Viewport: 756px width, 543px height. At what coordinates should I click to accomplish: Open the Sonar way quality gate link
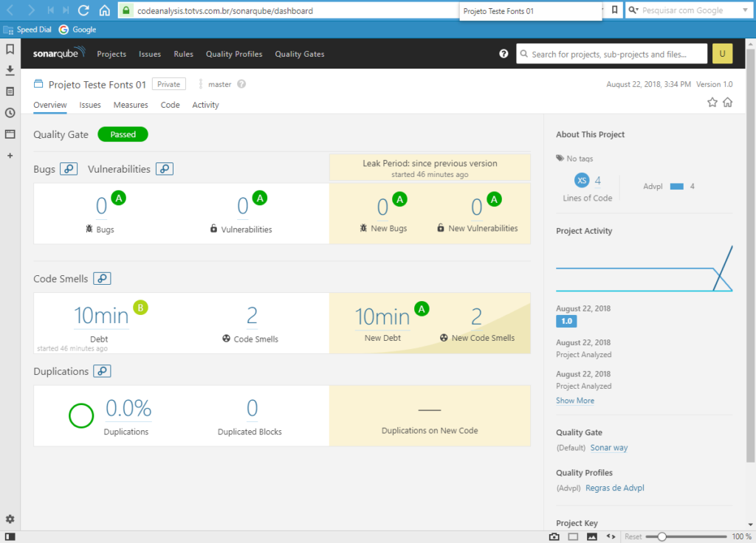609,448
